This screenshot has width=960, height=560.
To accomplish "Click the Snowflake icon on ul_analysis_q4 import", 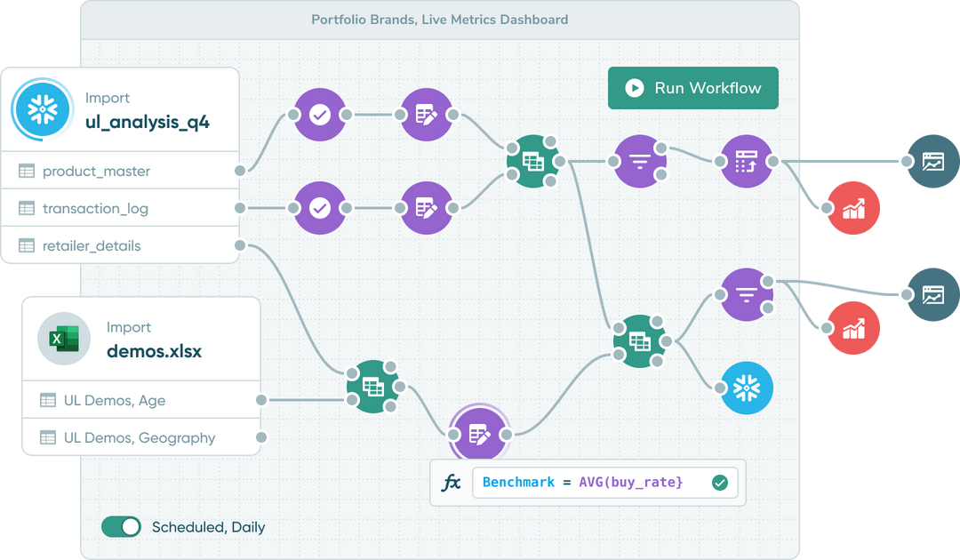I will [41, 108].
